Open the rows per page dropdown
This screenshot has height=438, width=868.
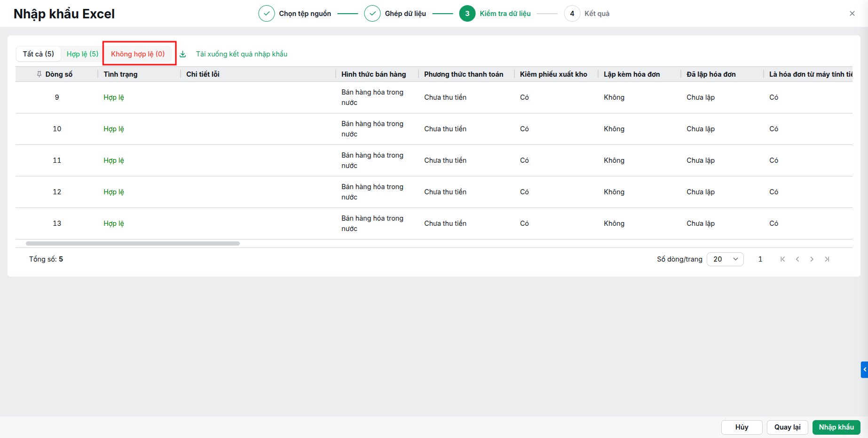tap(725, 259)
